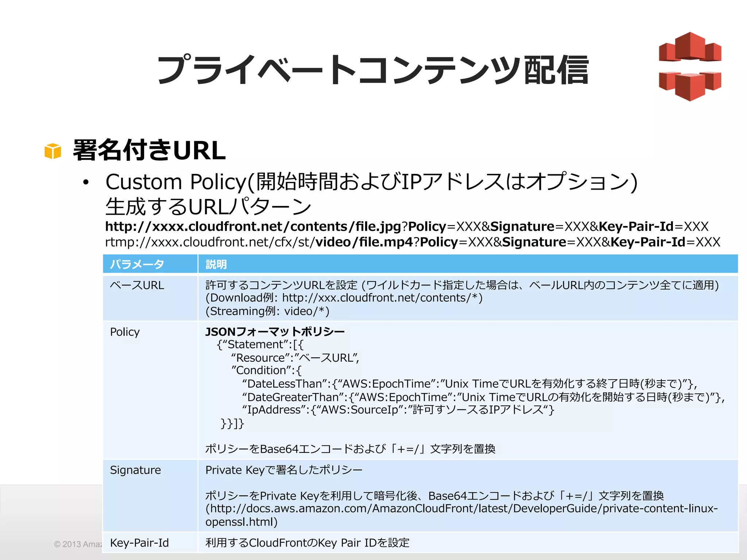Select the ベースURL parameter cell
The height and width of the screenshot is (560, 747).
pos(150,298)
